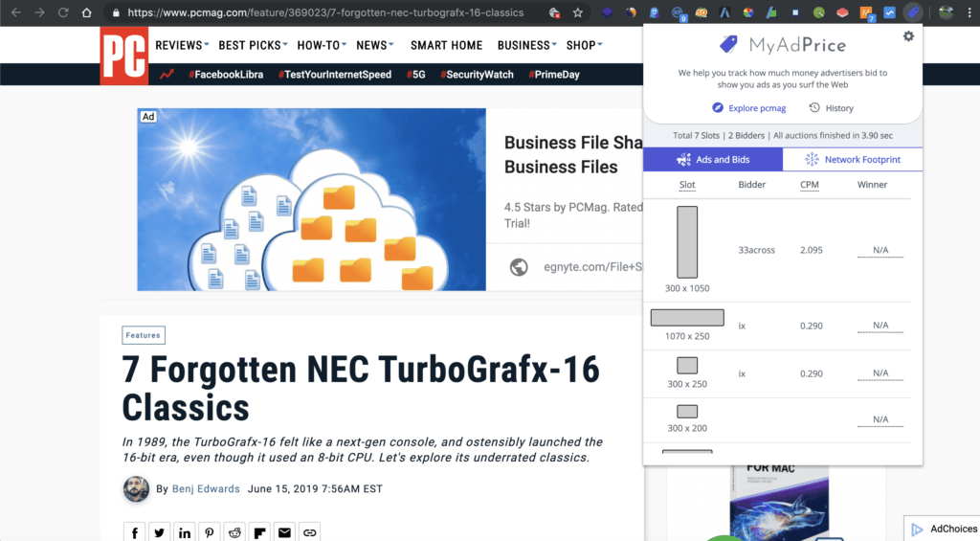Viewport: 980px width, 541px height.
Task: Click the MyAdPrice logo tag icon
Action: point(728,44)
